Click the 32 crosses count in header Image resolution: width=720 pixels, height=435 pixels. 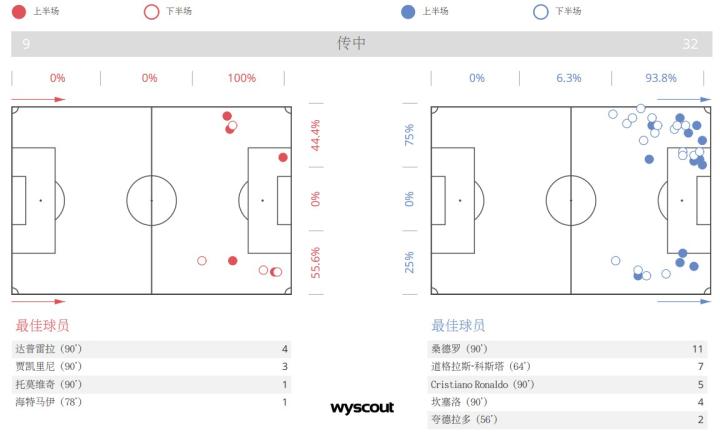click(690, 44)
